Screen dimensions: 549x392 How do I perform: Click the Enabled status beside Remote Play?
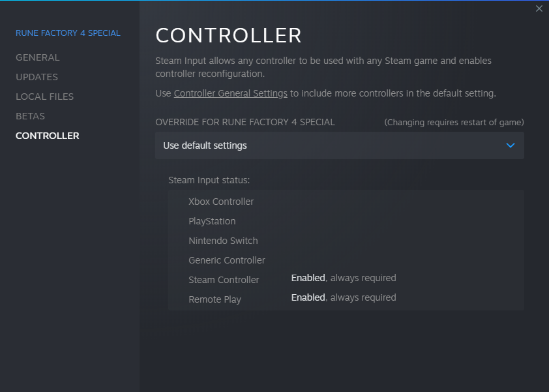coord(308,297)
